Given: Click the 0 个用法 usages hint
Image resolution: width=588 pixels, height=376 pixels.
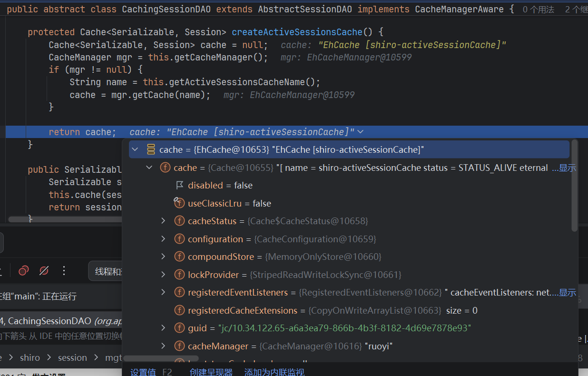Looking at the screenshot, I should (x=538, y=9).
